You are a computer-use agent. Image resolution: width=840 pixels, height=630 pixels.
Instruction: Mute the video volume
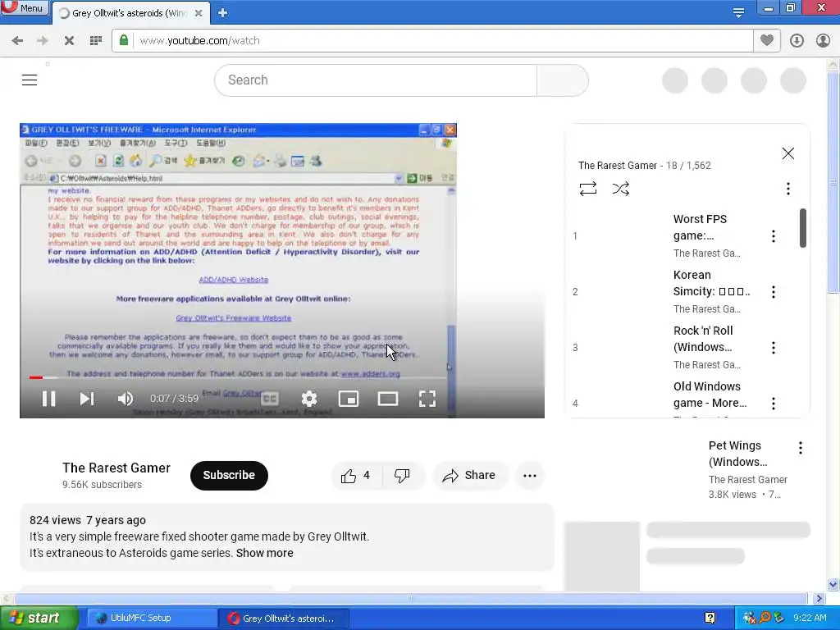tap(126, 399)
